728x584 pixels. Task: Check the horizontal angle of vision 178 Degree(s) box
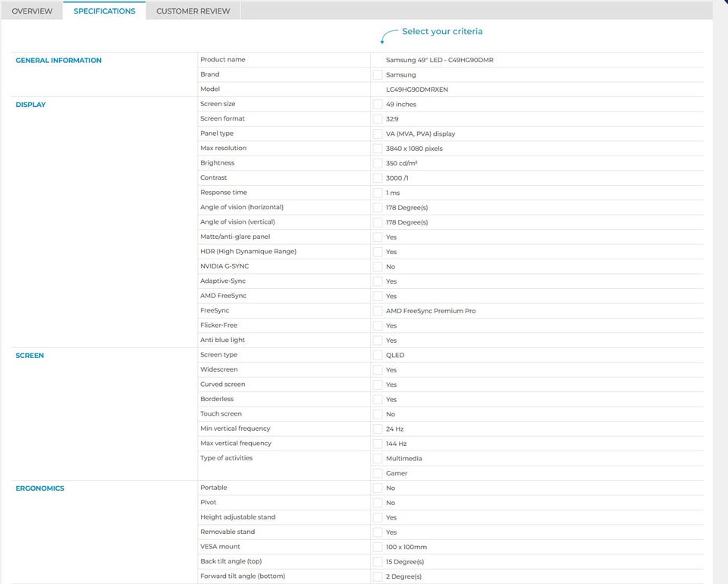tap(378, 208)
